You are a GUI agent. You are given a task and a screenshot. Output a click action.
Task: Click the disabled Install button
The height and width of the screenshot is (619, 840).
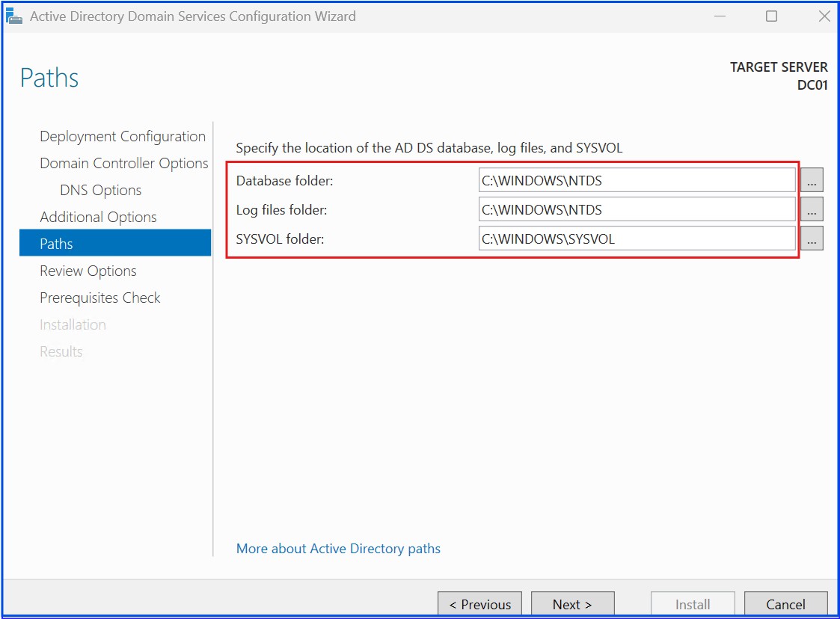(x=692, y=604)
